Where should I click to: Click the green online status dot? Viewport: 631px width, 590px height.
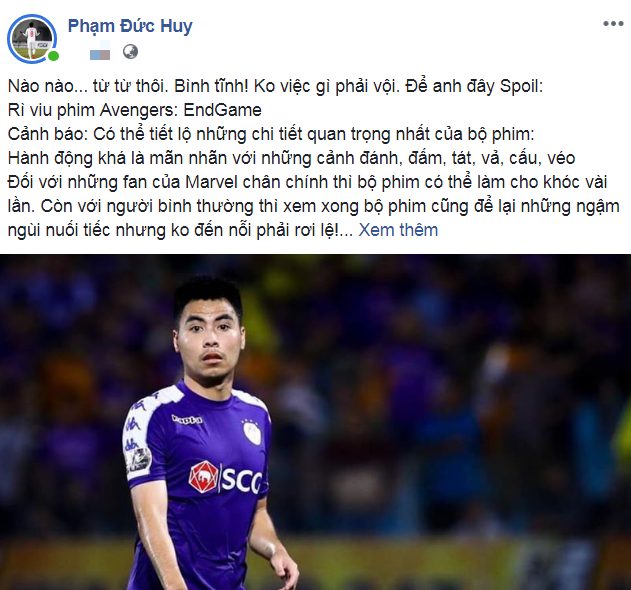tap(54, 56)
